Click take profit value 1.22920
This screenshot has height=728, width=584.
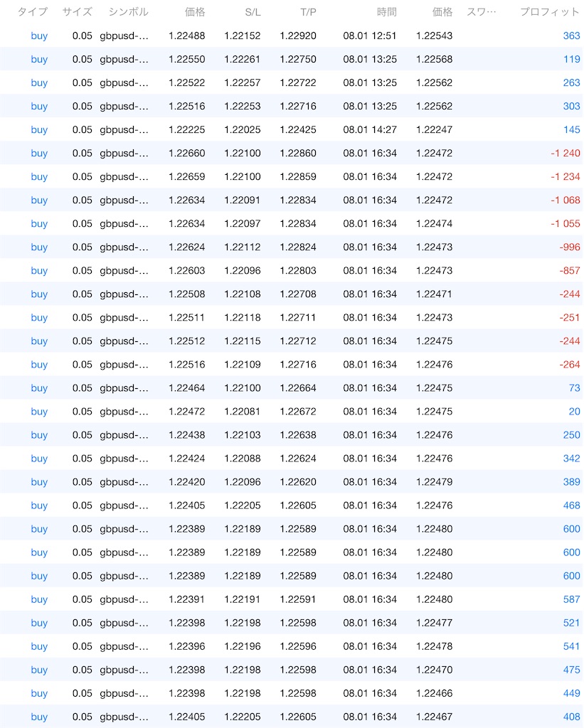coord(298,36)
